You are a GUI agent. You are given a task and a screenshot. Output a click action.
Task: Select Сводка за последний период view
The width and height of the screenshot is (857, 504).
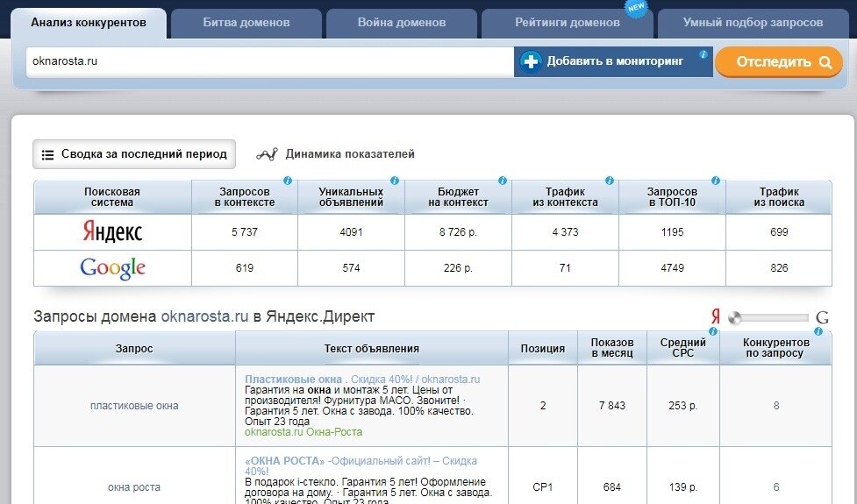[134, 154]
